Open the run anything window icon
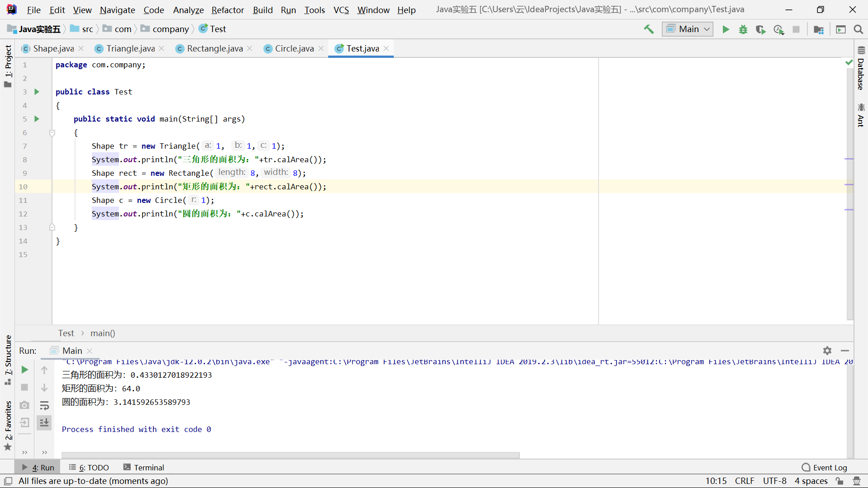 [841, 29]
